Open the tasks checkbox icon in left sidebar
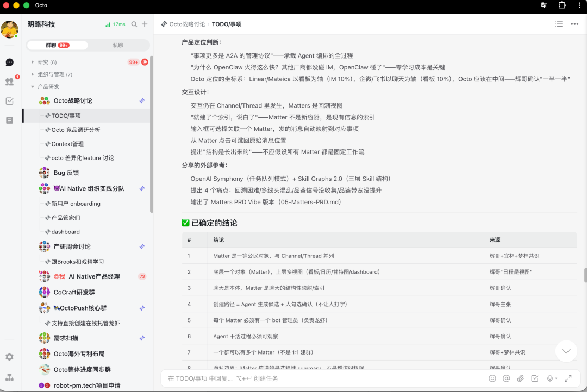This screenshot has height=392, width=587. click(x=10, y=101)
